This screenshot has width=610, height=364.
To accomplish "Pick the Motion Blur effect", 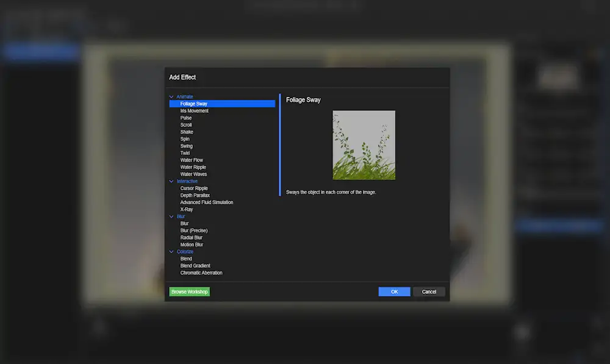I will [192, 244].
